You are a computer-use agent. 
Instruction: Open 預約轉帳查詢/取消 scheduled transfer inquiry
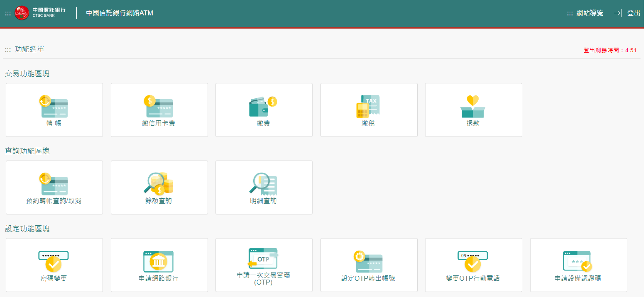(x=54, y=187)
